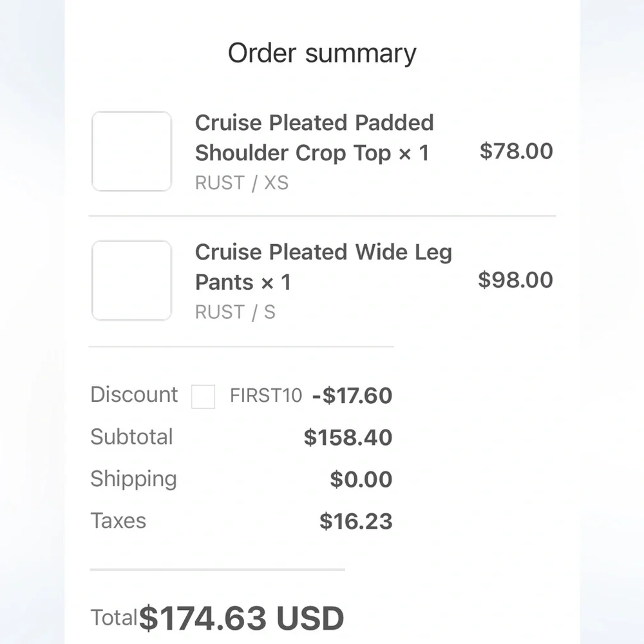Viewport: 644px width, 644px height.
Task: Click the Subtotal row label
Action: click(x=131, y=437)
